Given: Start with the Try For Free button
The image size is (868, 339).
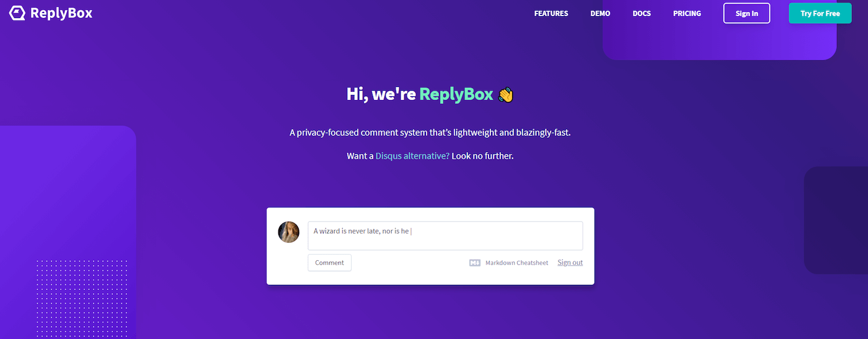Looking at the screenshot, I should point(820,13).
